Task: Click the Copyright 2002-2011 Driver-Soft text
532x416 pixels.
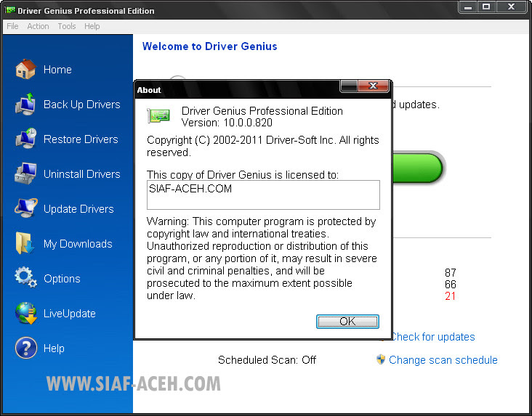Action: coord(262,146)
